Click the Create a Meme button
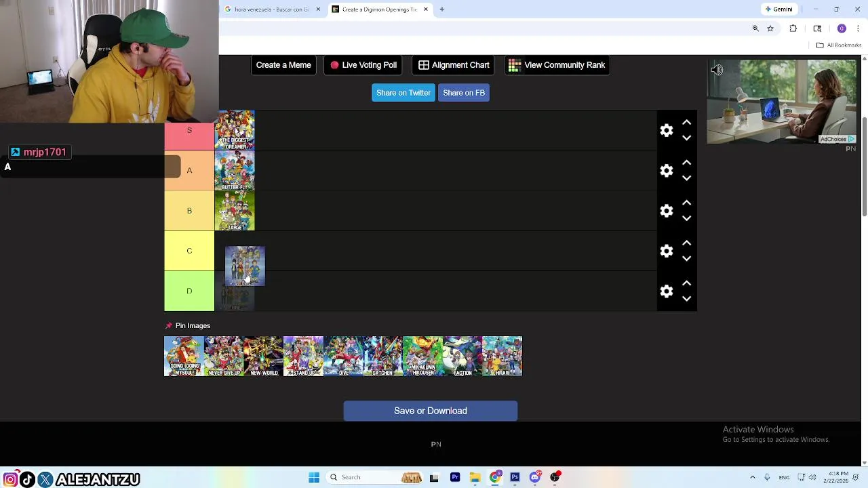Image resolution: width=868 pixels, height=488 pixels. tap(283, 65)
